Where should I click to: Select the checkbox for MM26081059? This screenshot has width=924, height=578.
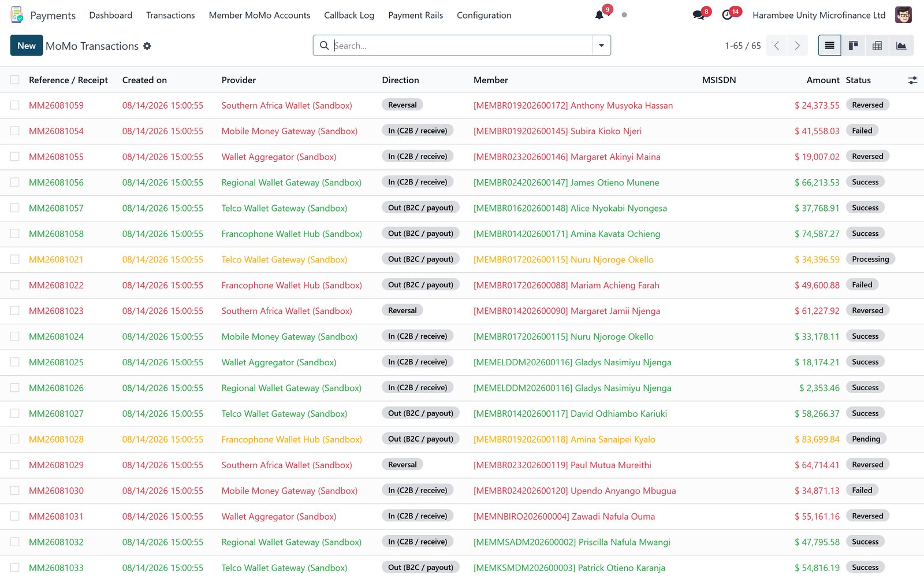tap(15, 105)
